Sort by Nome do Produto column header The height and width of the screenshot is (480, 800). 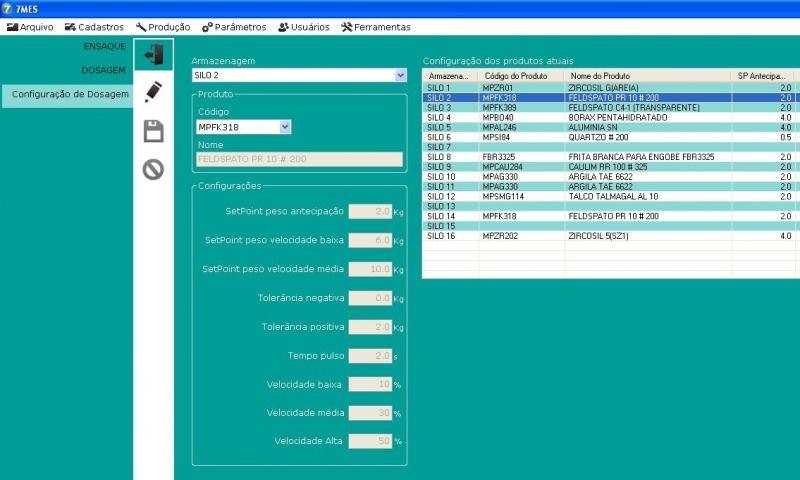[x=648, y=76]
